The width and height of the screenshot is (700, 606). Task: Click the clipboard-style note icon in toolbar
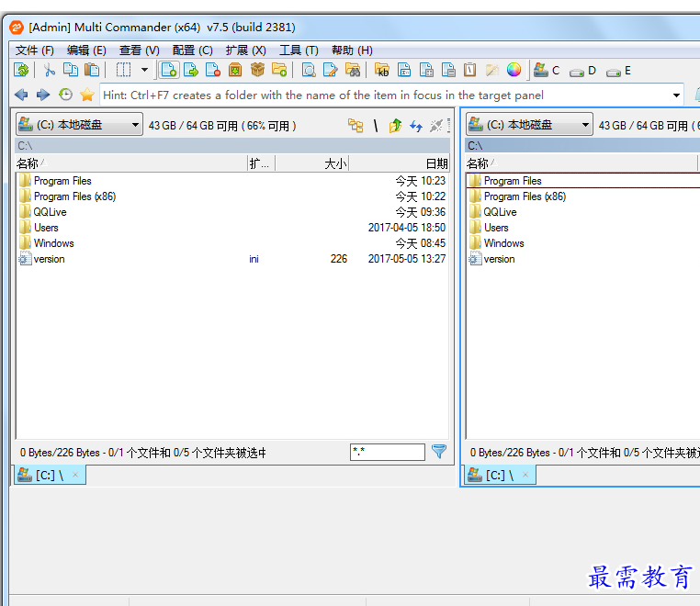(470, 70)
